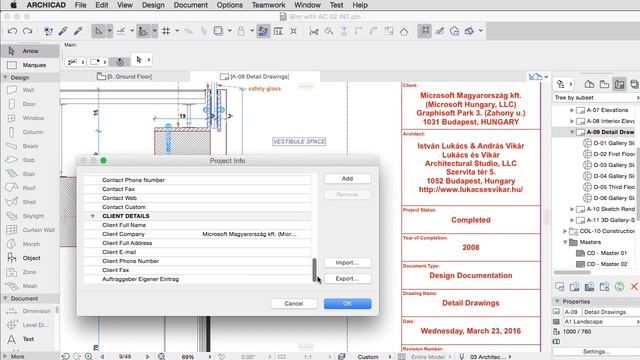Activate the Zone tool
Viewport: 640px width, 360px height.
[x=30, y=272]
